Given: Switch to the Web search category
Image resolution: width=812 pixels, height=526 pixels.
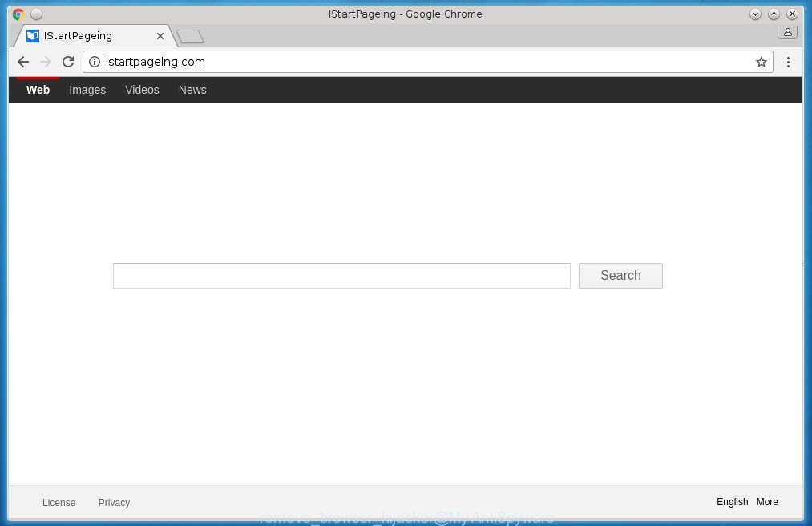Looking at the screenshot, I should click(x=38, y=90).
